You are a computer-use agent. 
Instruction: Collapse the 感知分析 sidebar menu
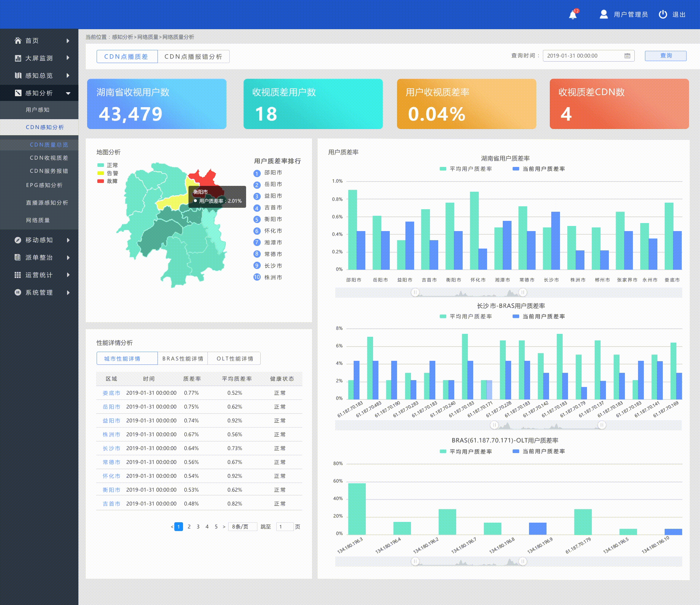point(68,93)
